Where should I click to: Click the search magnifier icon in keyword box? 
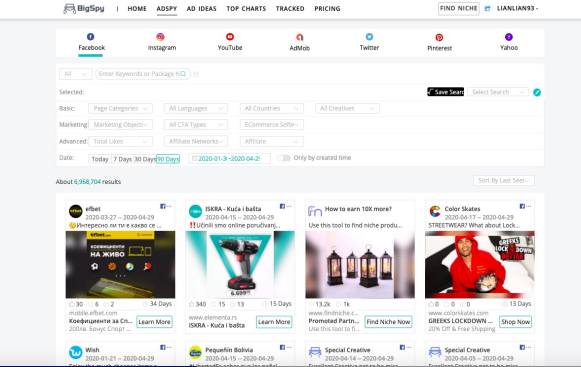click(183, 74)
